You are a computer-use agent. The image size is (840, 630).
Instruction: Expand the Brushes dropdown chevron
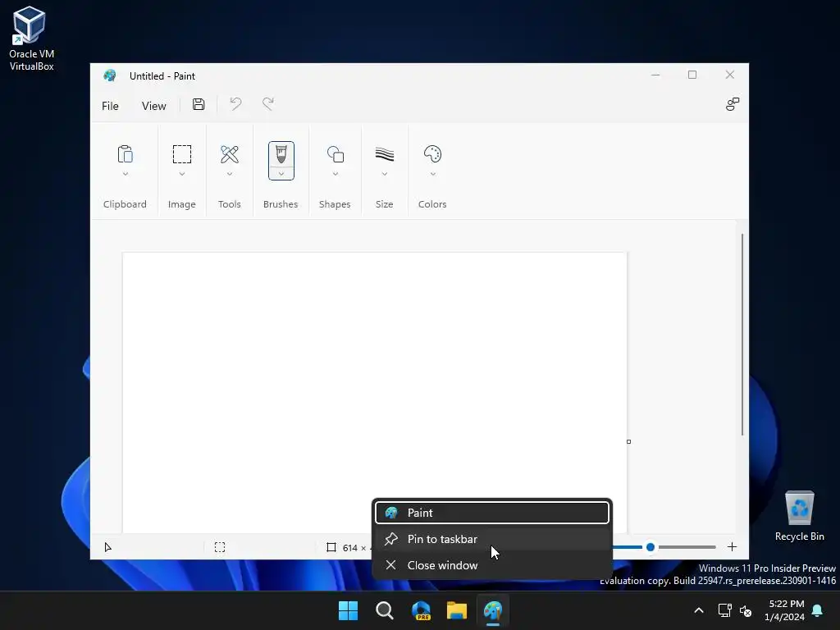click(281, 174)
